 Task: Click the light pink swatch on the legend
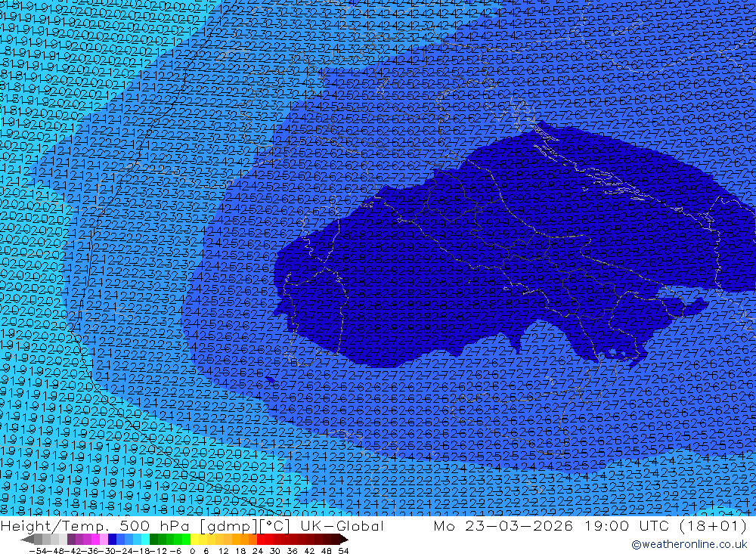point(104,540)
